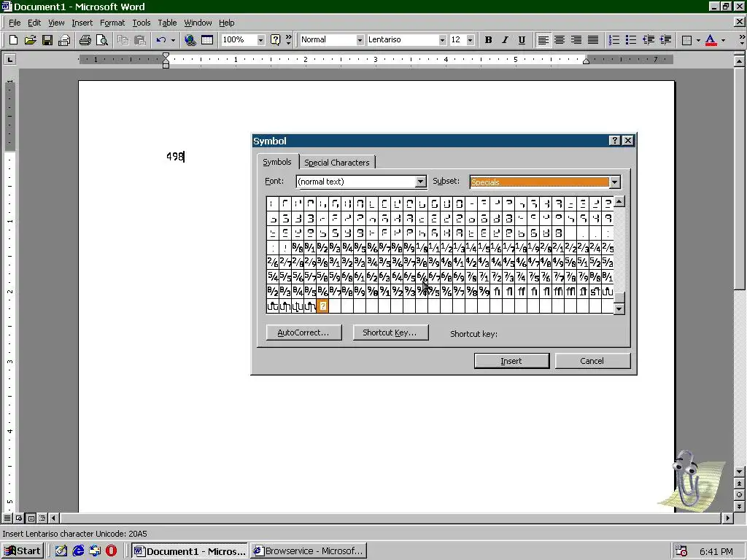Turn on bulleted list
The image size is (747, 560).
(631, 40)
